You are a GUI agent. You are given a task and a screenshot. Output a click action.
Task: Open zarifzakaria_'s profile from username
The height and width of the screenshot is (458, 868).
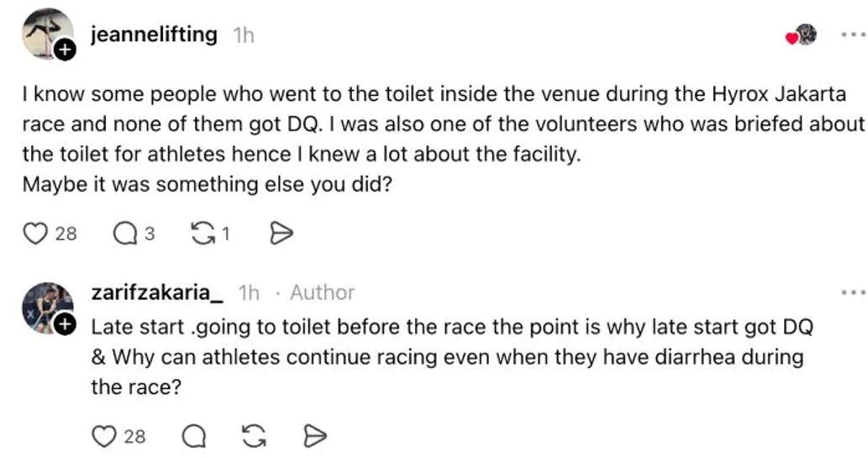point(157,292)
